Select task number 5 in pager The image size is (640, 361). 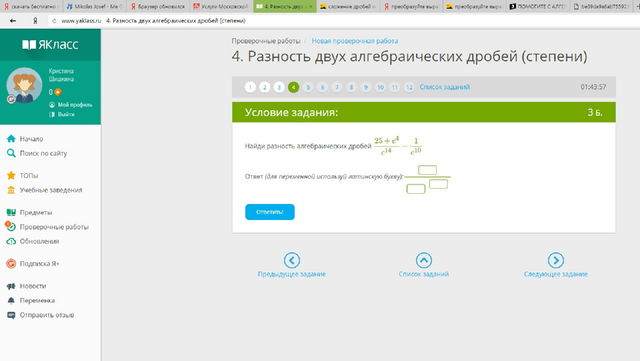pyautogui.click(x=308, y=87)
